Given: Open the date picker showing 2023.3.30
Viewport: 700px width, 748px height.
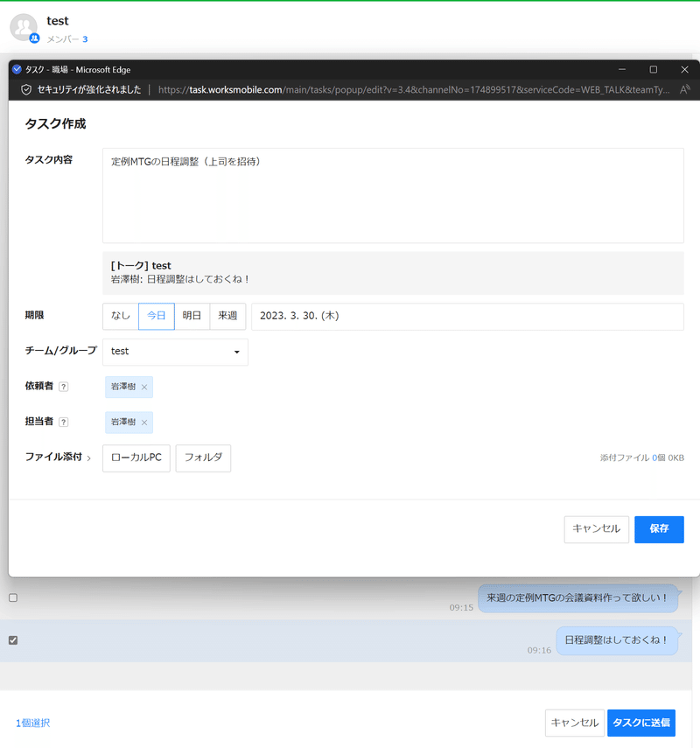Looking at the screenshot, I should coord(468,316).
